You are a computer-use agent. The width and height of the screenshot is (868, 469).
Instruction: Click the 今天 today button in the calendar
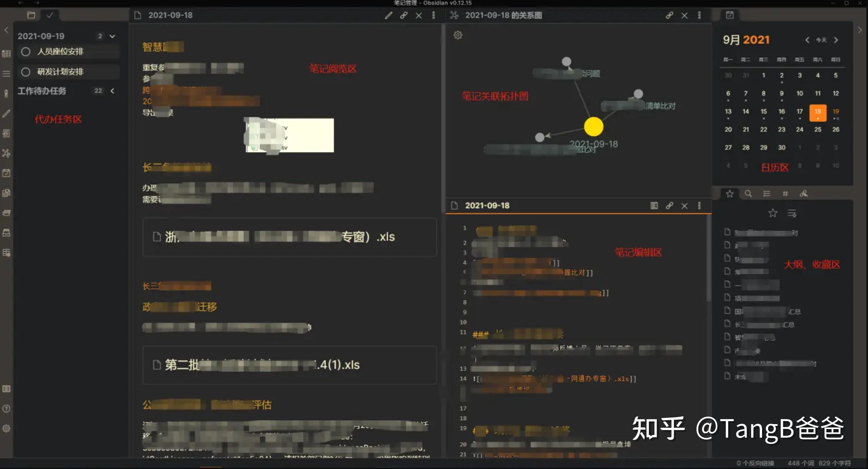pos(821,40)
